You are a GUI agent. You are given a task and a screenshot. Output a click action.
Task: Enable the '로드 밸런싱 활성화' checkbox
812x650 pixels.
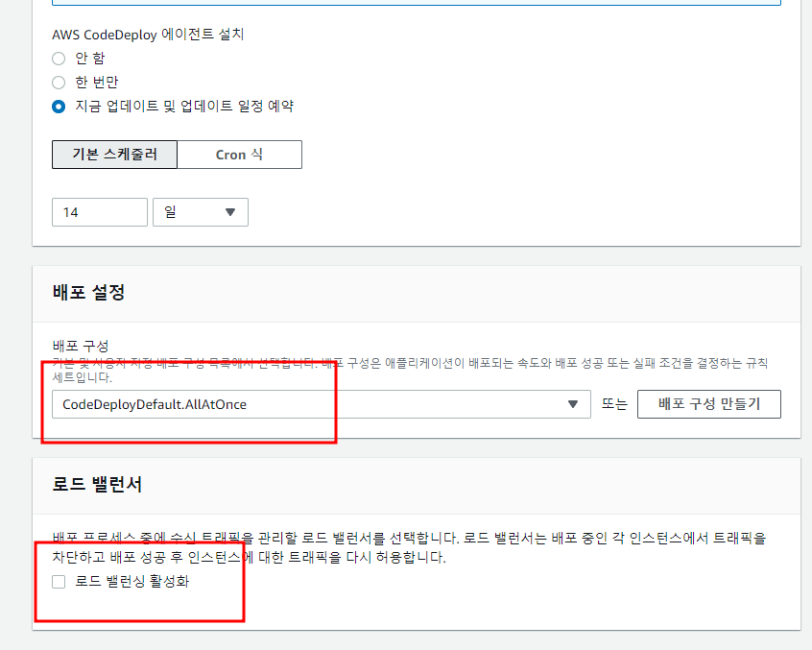[59, 582]
